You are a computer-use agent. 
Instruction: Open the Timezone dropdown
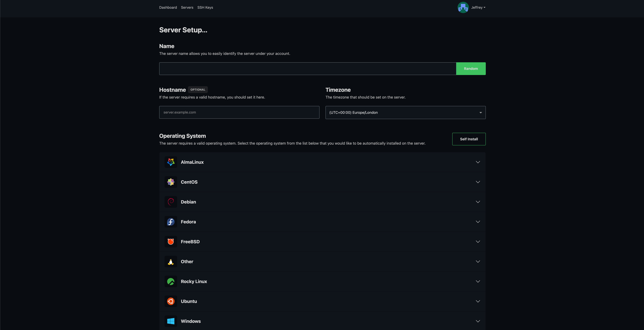[406, 112]
